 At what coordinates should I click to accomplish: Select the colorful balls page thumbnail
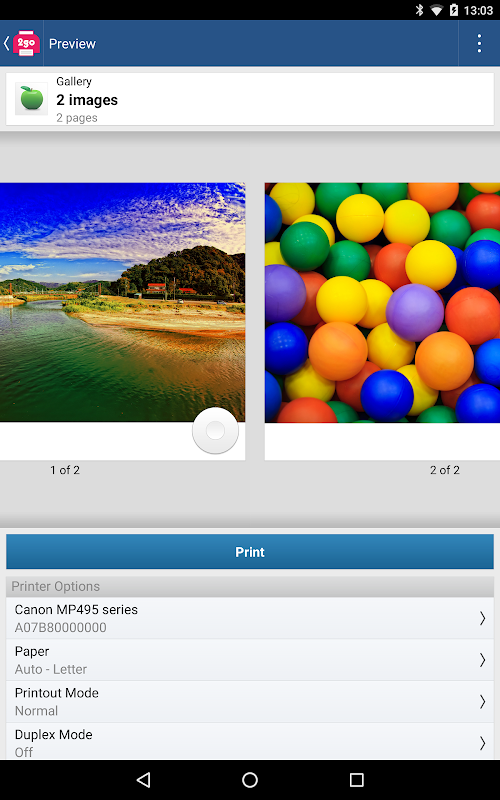pyautogui.click(x=382, y=321)
